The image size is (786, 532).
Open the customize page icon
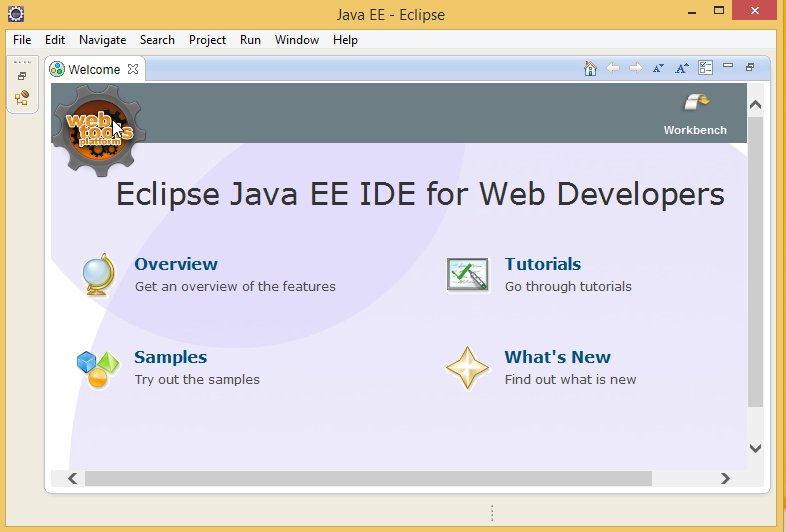click(x=705, y=68)
